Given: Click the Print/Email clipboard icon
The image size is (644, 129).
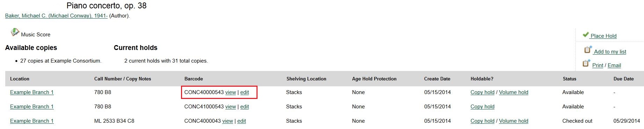Looking at the screenshot, I should point(586,63).
